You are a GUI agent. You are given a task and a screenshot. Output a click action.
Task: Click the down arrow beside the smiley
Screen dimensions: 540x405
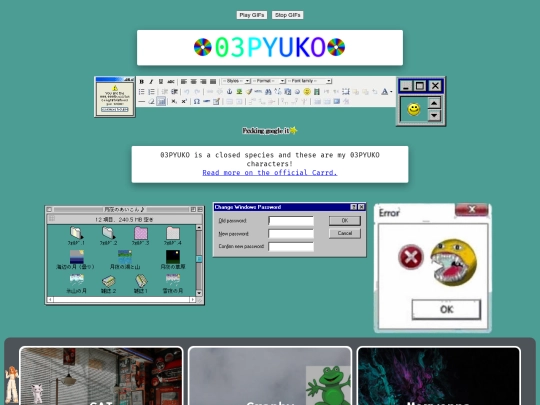click(434, 115)
